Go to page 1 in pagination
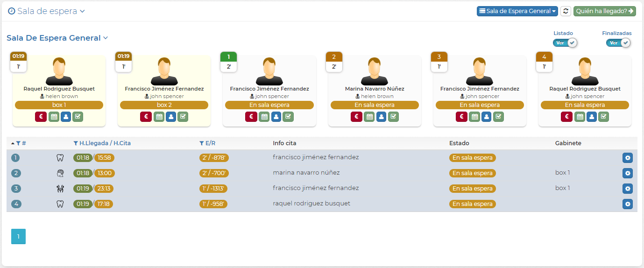Screen dimensions: 644x268 click(x=18, y=237)
